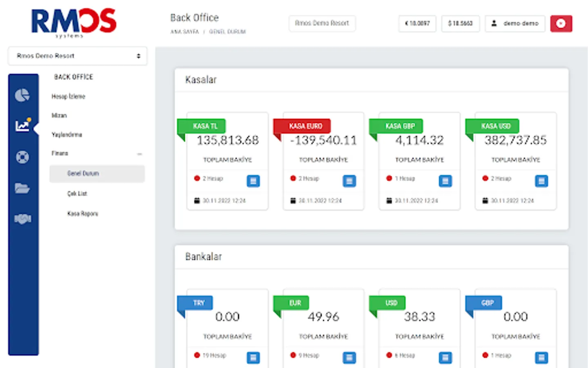Open KASA TL detail blue icon

point(253,181)
